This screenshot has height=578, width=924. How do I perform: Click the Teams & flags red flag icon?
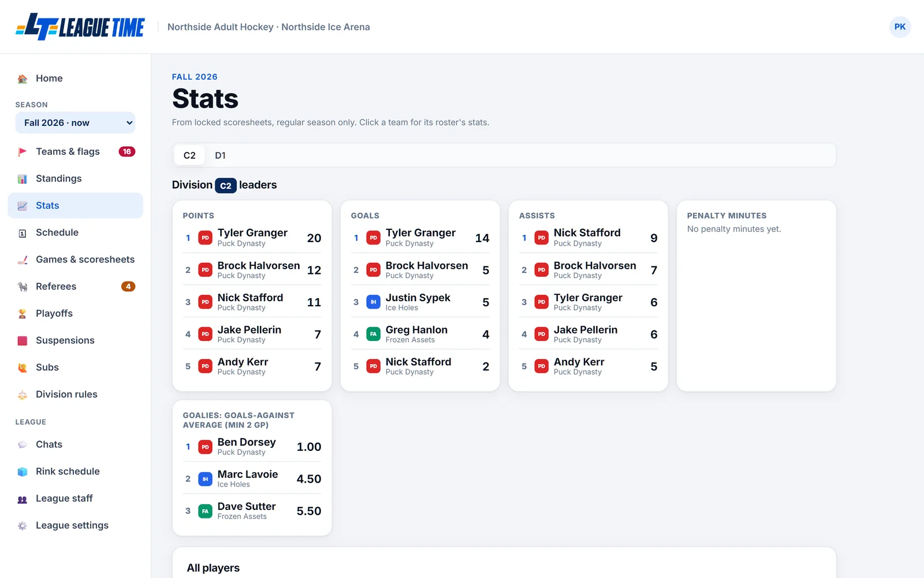pyautogui.click(x=23, y=152)
